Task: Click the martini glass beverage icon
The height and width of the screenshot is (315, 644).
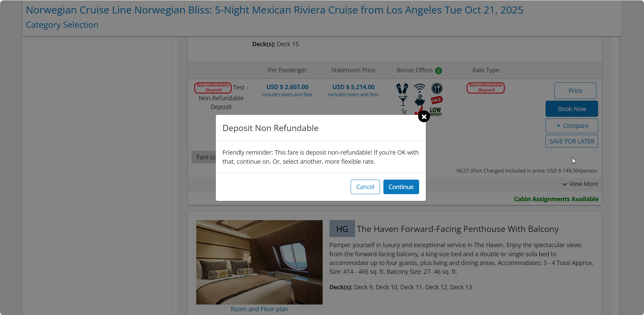Action: 403,101
